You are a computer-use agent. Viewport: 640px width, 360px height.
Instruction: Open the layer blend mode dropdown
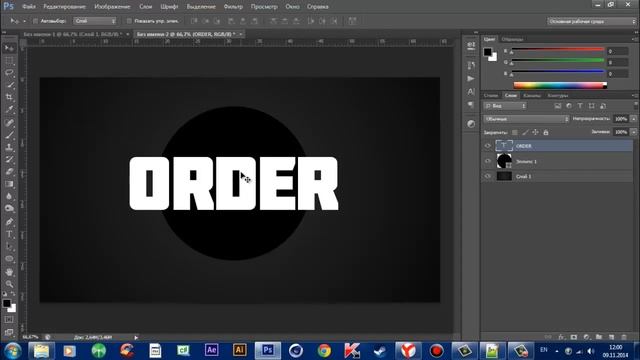(526, 119)
